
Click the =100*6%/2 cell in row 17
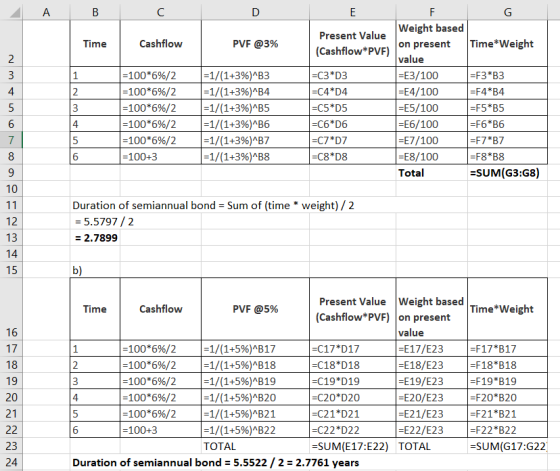(161, 349)
